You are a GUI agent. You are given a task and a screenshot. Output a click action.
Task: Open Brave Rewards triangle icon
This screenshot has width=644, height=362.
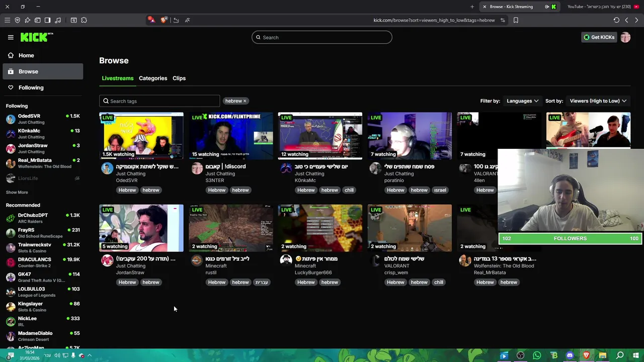pos(151,20)
